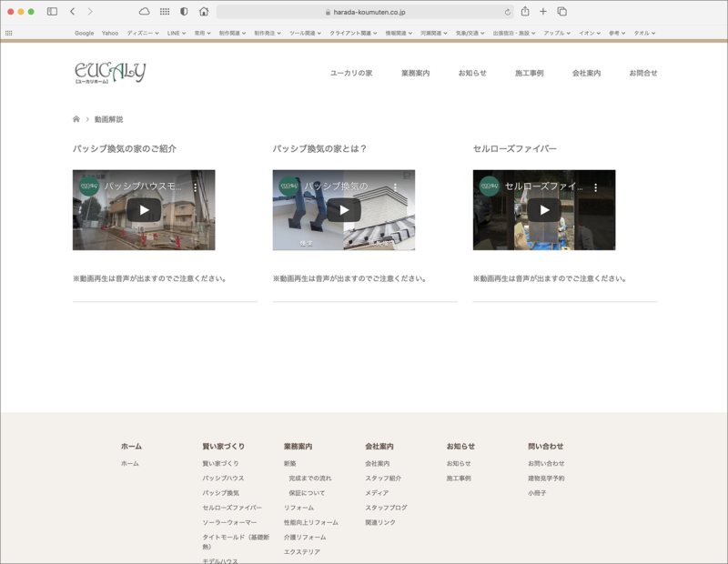Open footer link 性能向上リフォーム
The height and width of the screenshot is (564, 728).
pos(311,522)
